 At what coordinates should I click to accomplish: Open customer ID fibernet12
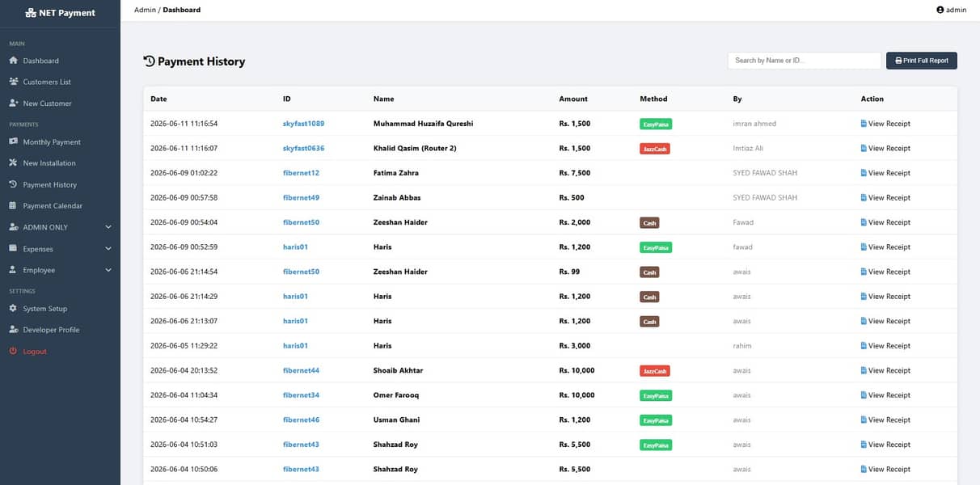[x=301, y=173]
